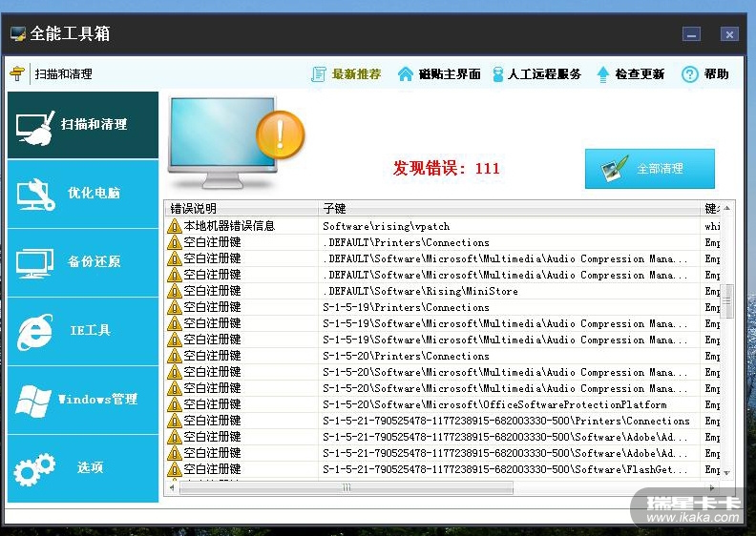Click horizontal scrollbar left arrow
This screenshot has width=756, height=536.
click(x=172, y=488)
